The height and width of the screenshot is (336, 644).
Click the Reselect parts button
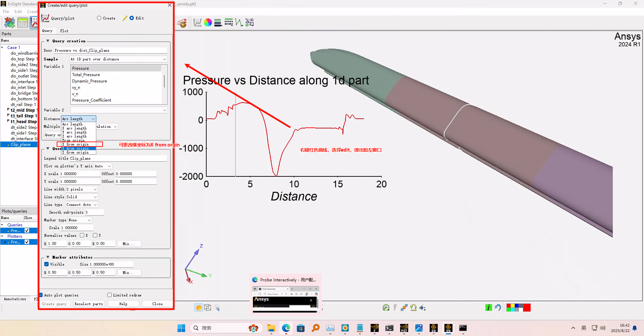[x=89, y=304]
